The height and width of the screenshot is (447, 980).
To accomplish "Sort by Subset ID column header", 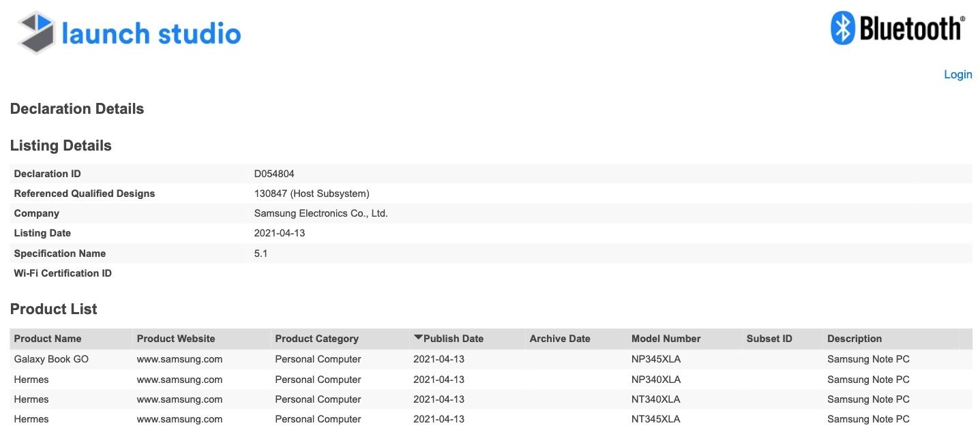I will 769,339.
